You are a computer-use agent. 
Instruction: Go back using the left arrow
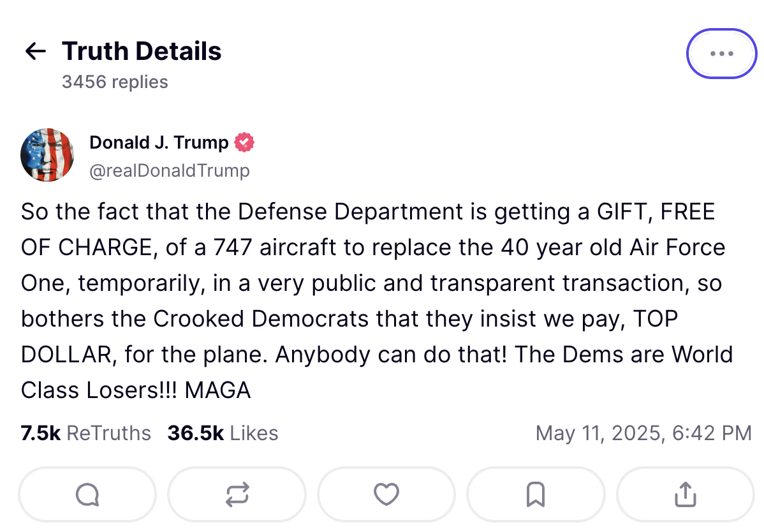click(36, 51)
